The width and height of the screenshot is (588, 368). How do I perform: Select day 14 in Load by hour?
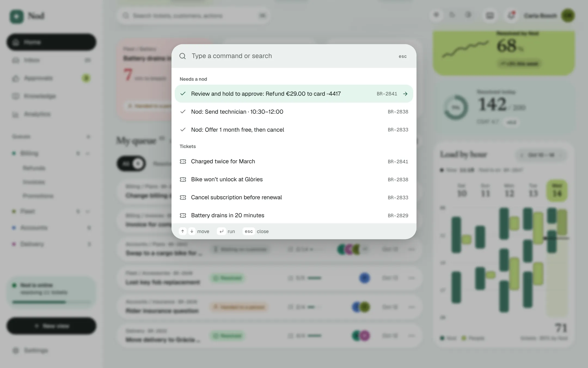[557, 191]
